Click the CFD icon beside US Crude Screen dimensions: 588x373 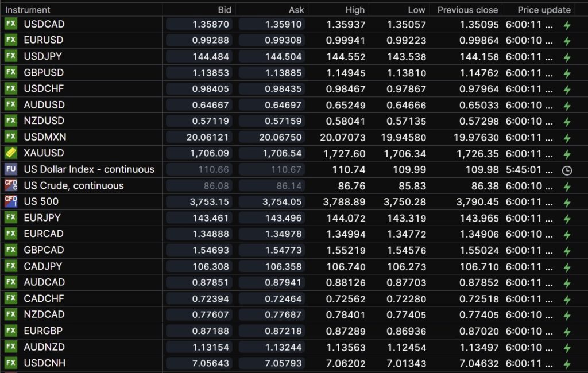pos(11,185)
